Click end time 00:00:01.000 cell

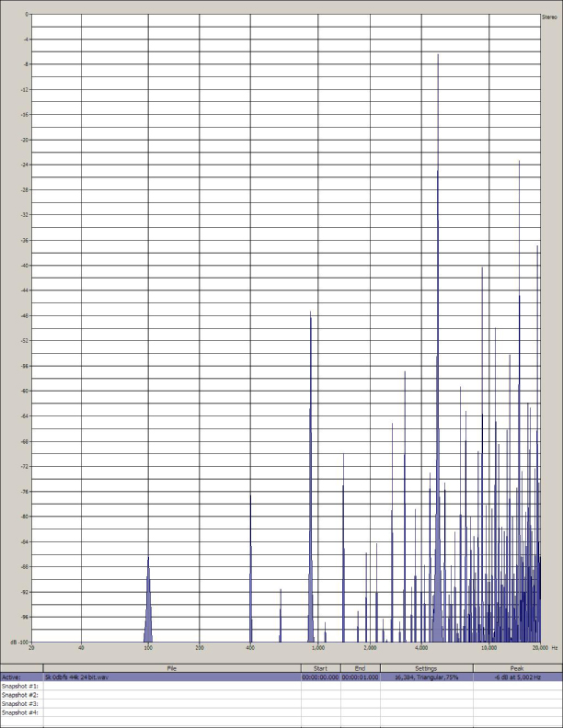(360, 677)
